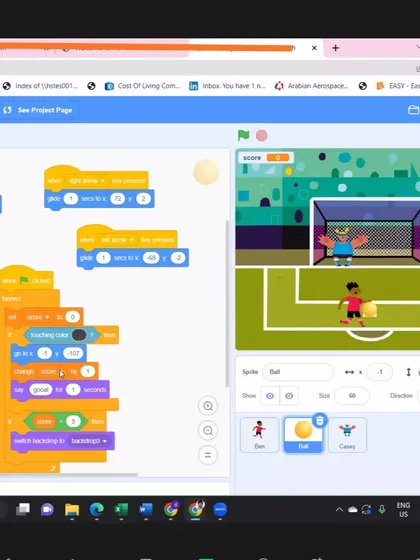The image size is (420, 560).
Task: Show hidden system tray icons
Action: (339, 510)
